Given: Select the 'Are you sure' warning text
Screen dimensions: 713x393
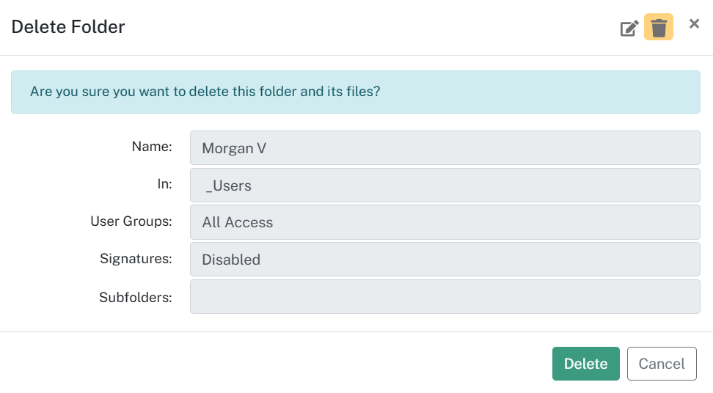Looking at the screenshot, I should point(205,91).
